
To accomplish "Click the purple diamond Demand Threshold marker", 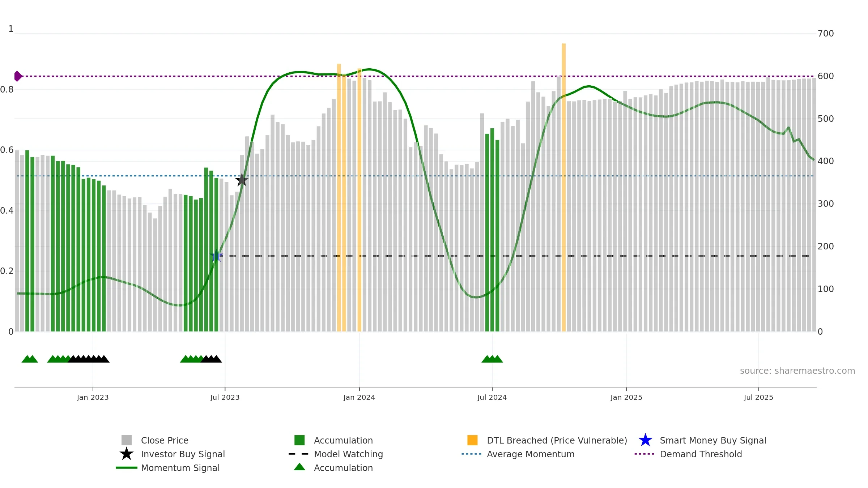I will tap(18, 76).
